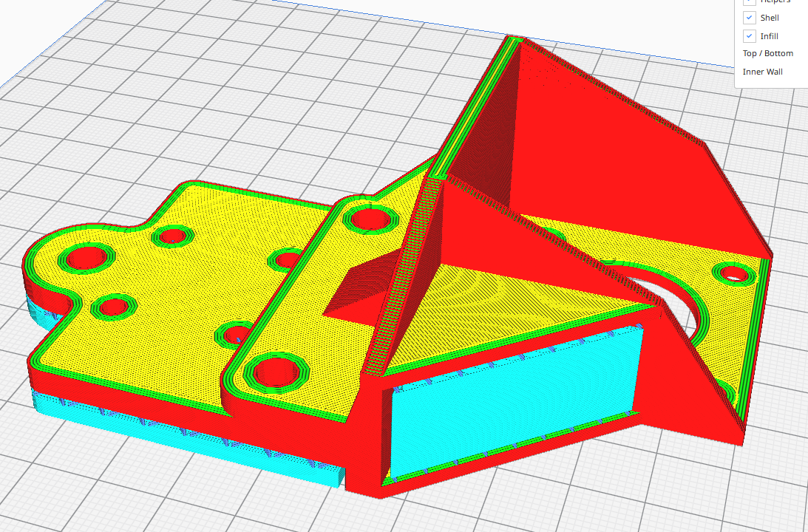Click the 'Top / Bottom' legend label

point(768,53)
